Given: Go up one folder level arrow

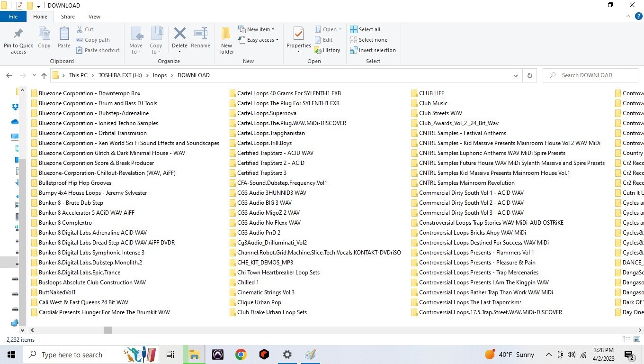Looking at the screenshot, I should [x=44, y=75].
